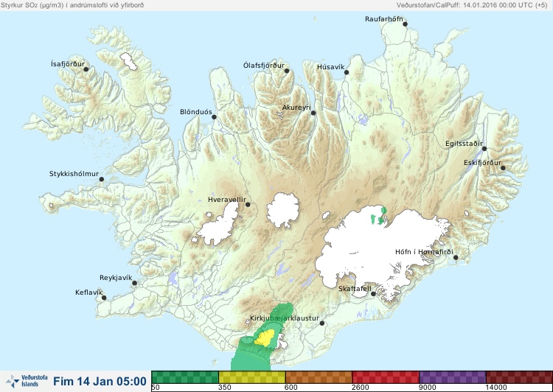Screen dimensions: 553x392
Task: Click the 'Skaftafell' label
Action: tap(355, 289)
